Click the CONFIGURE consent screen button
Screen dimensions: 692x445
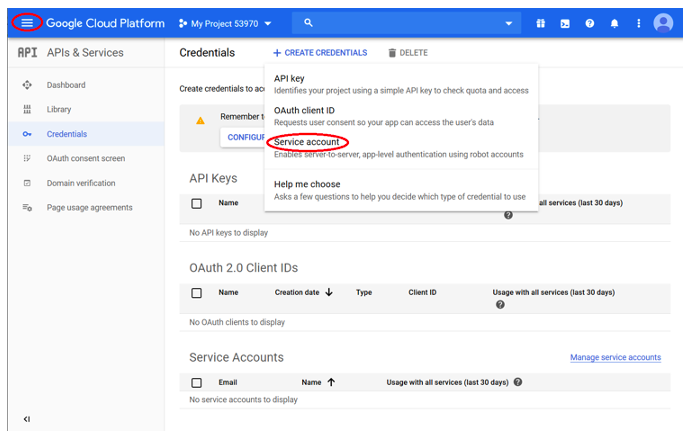pyautogui.click(x=243, y=137)
